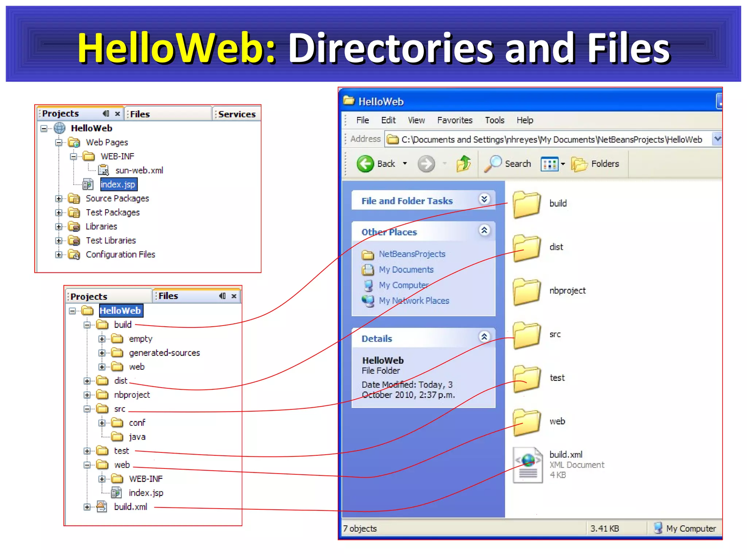Click the sun-web.xml file icon
Viewport: 747px width, 560px height.
[x=104, y=170]
